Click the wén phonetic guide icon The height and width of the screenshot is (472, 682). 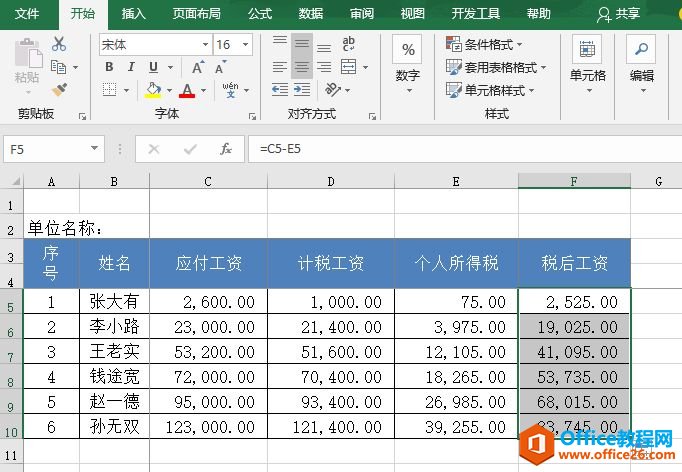point(231,90)
